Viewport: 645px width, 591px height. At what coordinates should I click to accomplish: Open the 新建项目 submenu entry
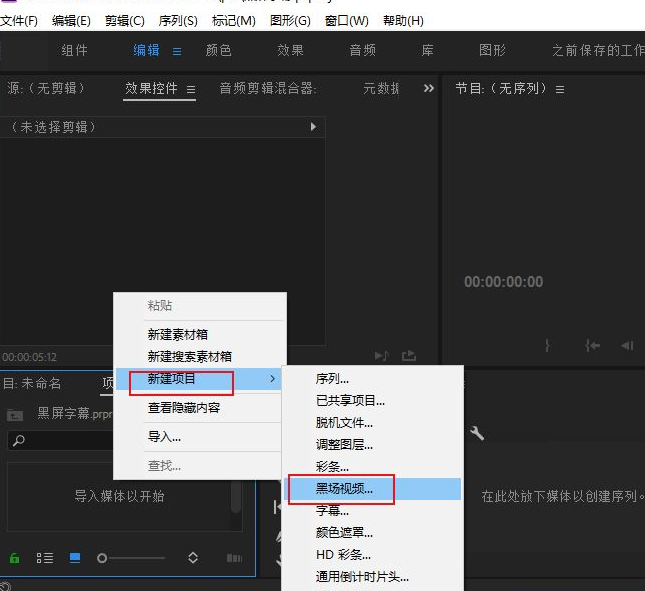coord(199,379)
